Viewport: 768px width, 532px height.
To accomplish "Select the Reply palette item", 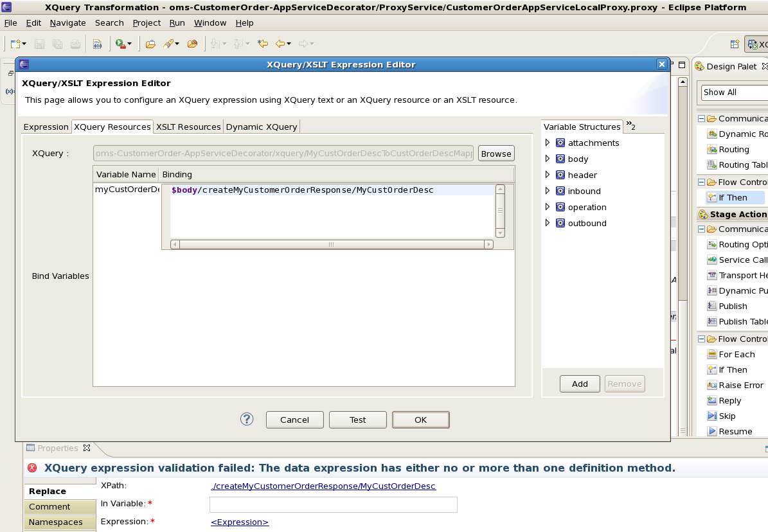I will pyautogui.click(x=724, y=400).
